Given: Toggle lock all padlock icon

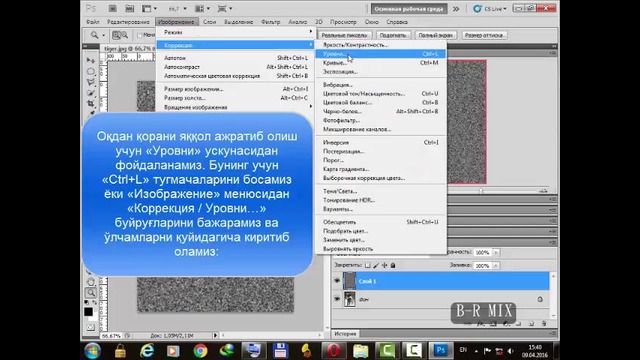Looking at the screenshot, I should [393, 265].
